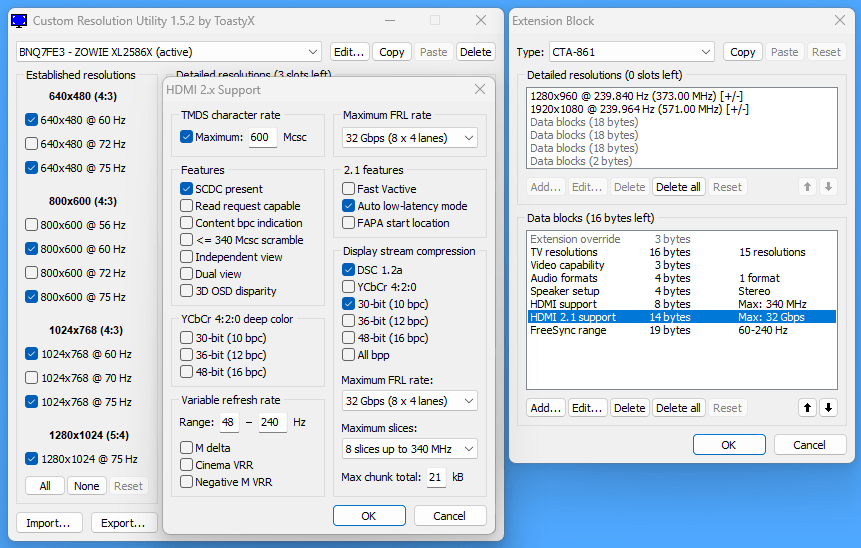Open DSC Maximum FRL rate dropdown
This screenshot has width=861, height=548.
point(410,401)
